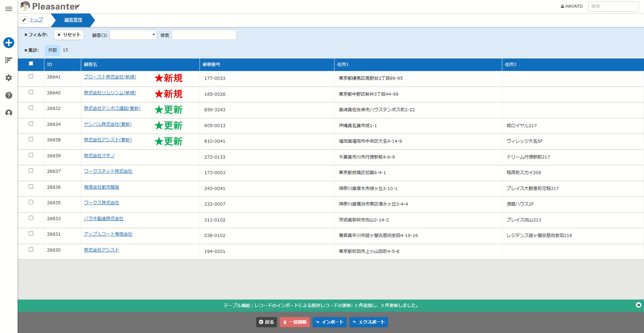Click the blue plus icon to create new record
This screenshot has width=644, height=333.
(x=9, y=42)
